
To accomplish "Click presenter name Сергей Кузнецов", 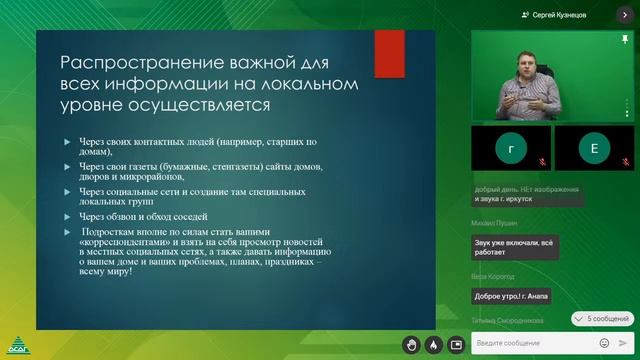I will pos(559,15).
